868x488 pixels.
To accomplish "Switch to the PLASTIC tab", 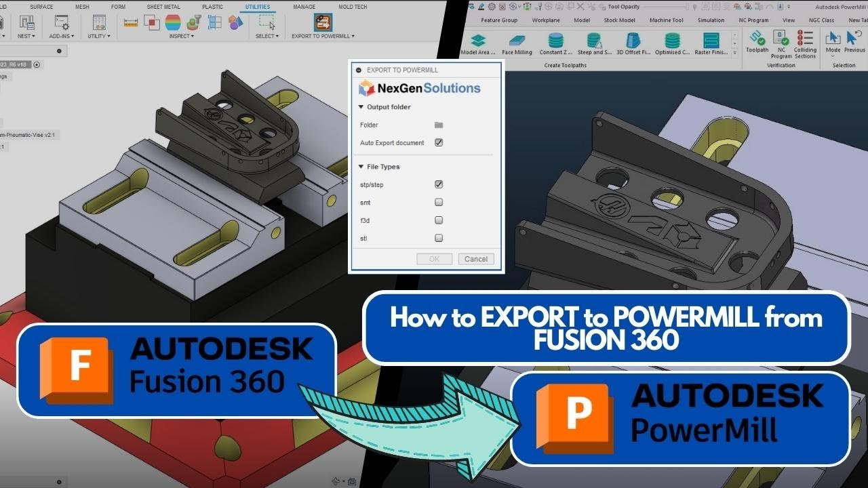I will click(x=212, y=7).
